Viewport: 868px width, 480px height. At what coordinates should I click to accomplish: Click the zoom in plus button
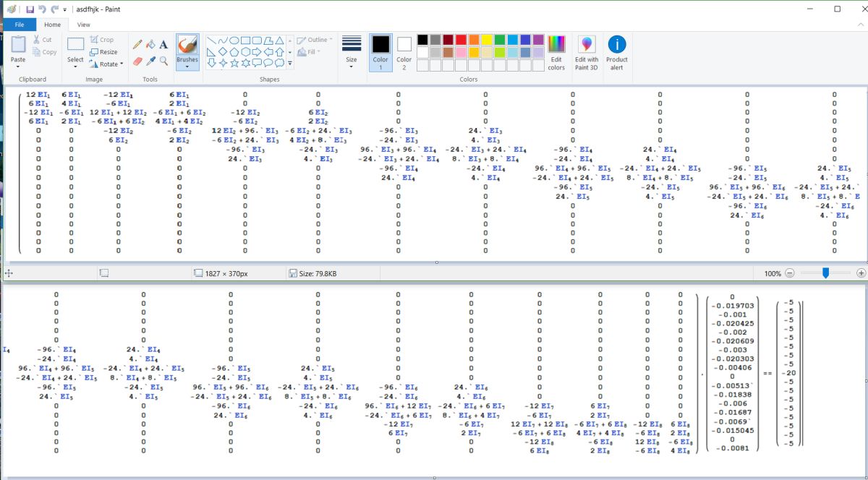pos(861,273)
